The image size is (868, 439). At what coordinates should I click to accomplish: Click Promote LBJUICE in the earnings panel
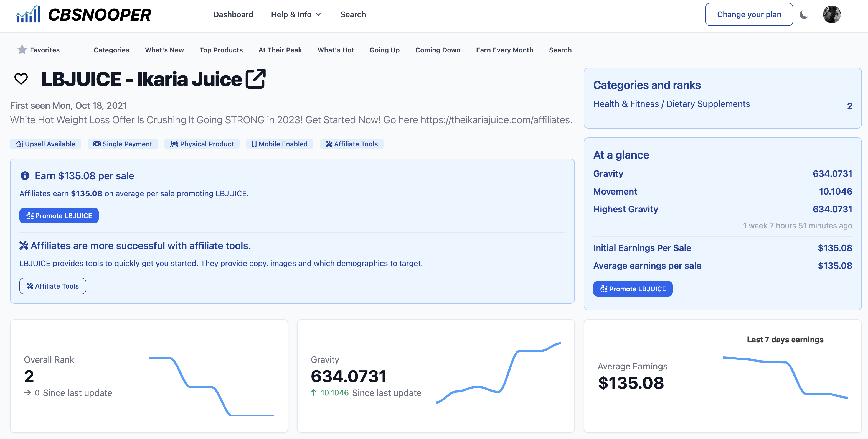[x=59, y=215]
